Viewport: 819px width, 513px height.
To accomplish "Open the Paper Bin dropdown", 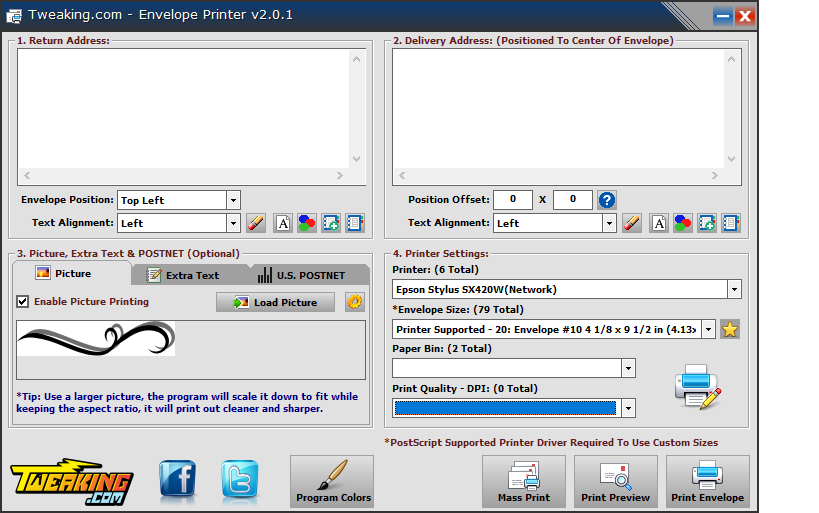I will click(x=628, y=368).
